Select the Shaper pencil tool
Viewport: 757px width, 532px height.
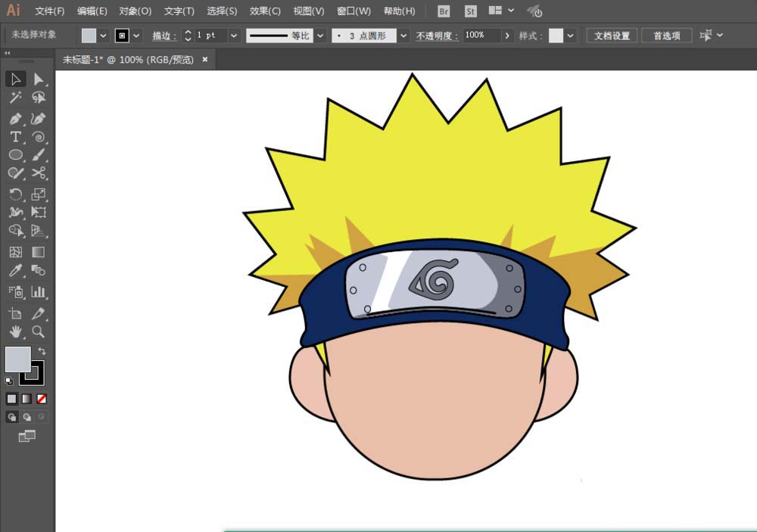click(15, 173)
